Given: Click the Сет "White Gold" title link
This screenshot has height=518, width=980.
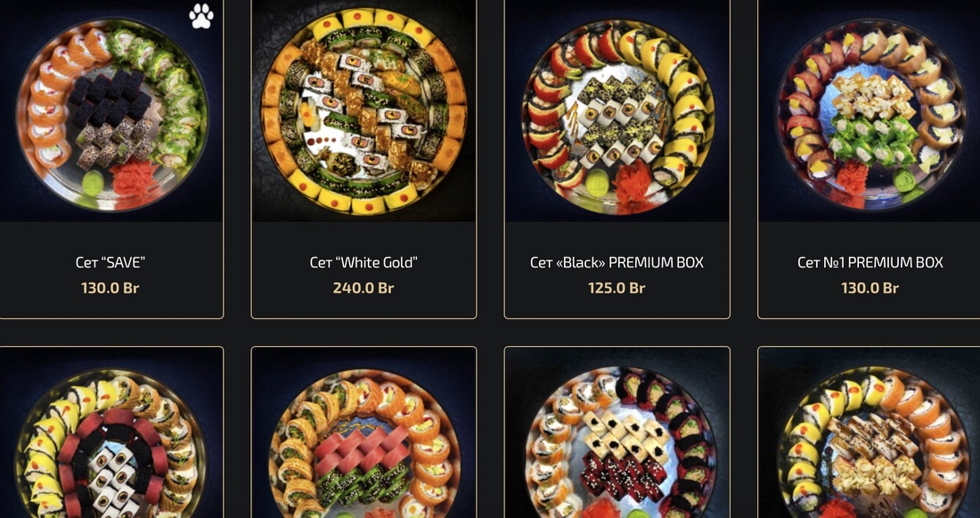Looking at the screenshot, I should [363, 262].
